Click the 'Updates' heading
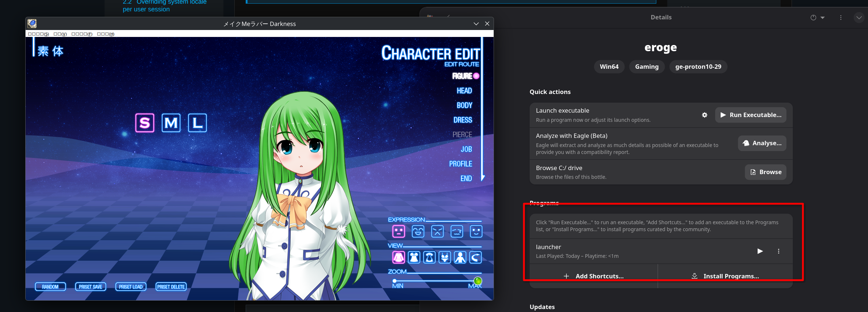 click(x=542, y=307)
